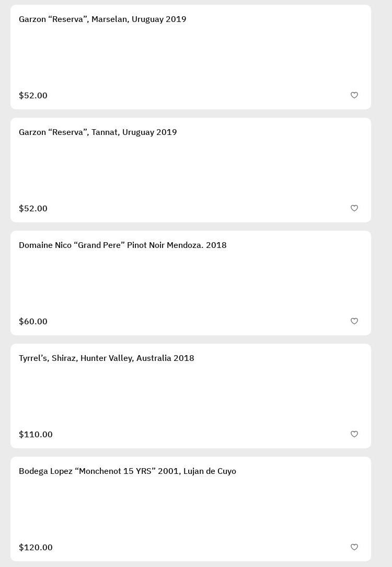The width and height of the screenshot is (392, 567).
Task: Open Tyrrel's Shiraz Hunter Valley Australia 2018
Action: coord(107,358)
